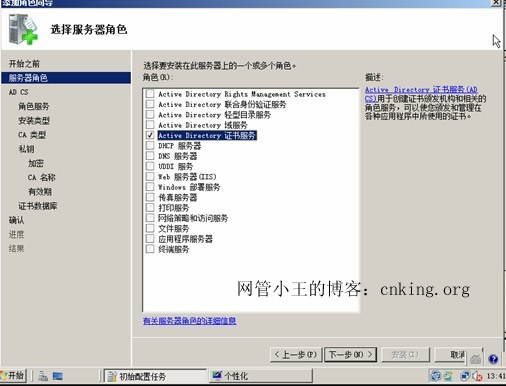The image size is (506, 386).
Task: Select the Active Directory 证书服务 label text
Action: coord(207,135)
